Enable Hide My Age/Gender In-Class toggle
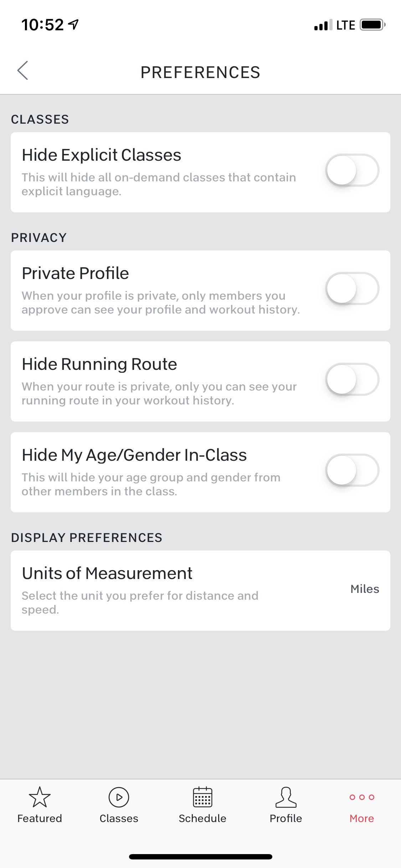This screenshot has width=401, height=868. pyautogui.click(x=352, y=470)
